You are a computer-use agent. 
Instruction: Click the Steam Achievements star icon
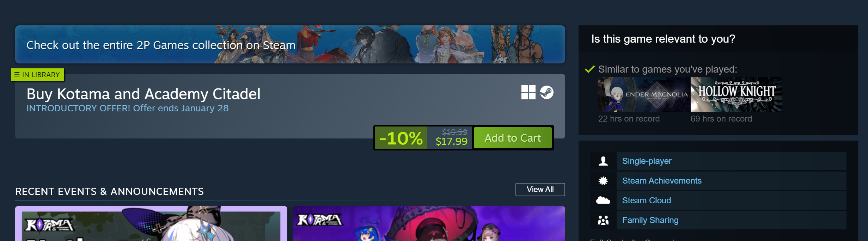point(603,181)
